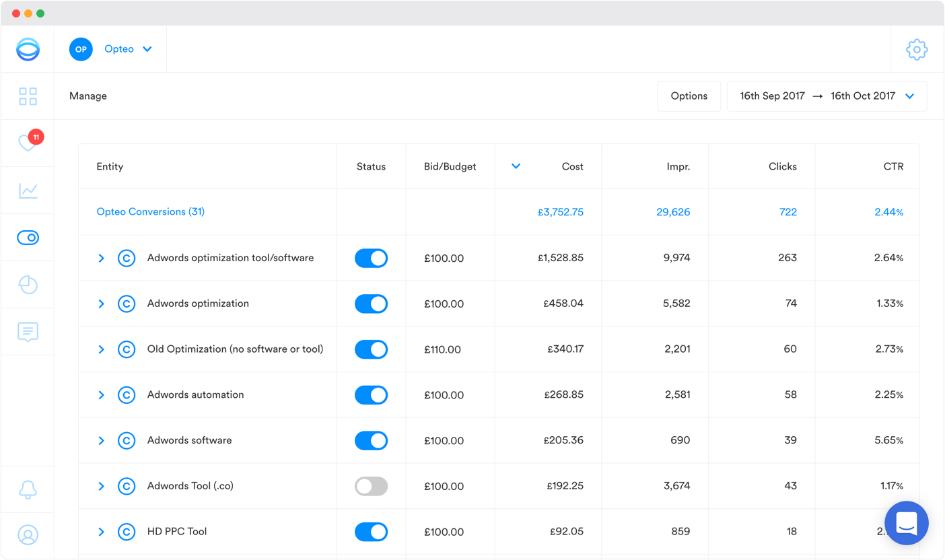
Task: Expand the Adwords automation row
Action: [102, 395]
